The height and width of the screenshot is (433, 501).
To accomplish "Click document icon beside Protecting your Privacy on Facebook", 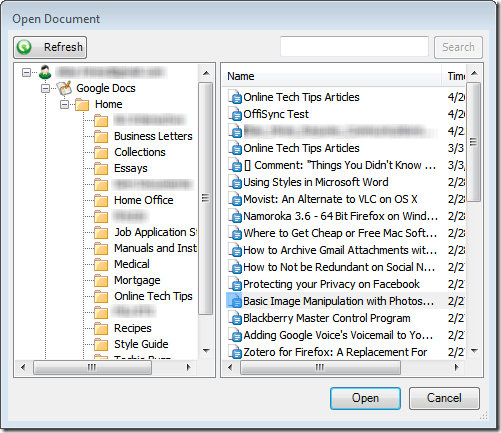I will point(235,284).
